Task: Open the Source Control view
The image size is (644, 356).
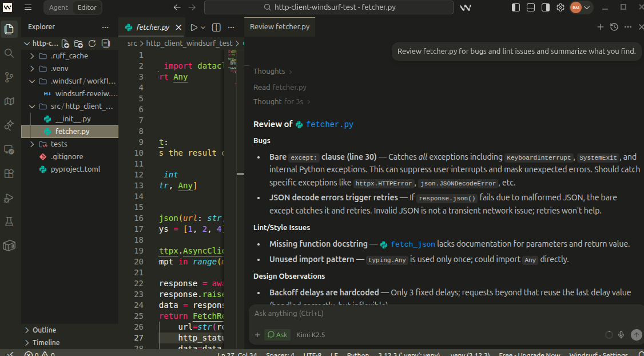Action: pos(9,77)
